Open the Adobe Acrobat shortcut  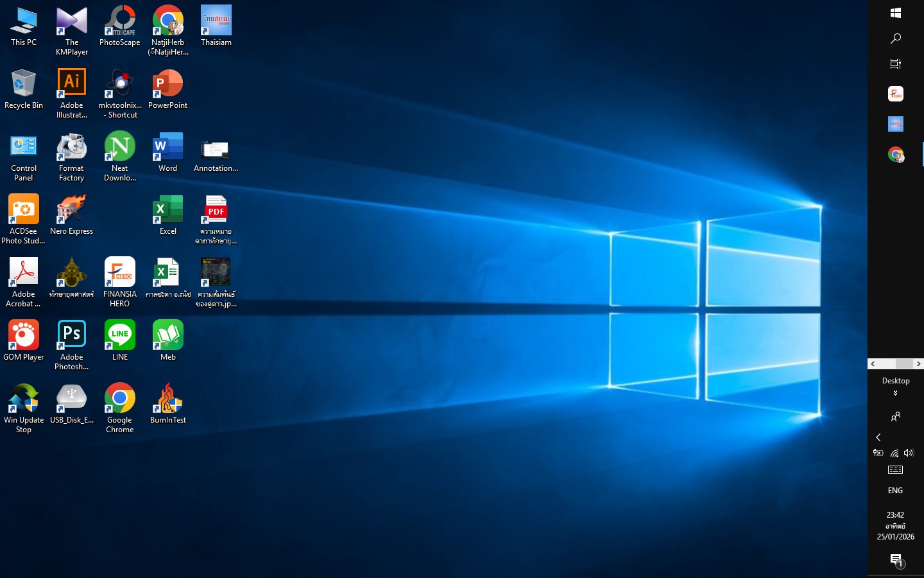coord(24,283)
